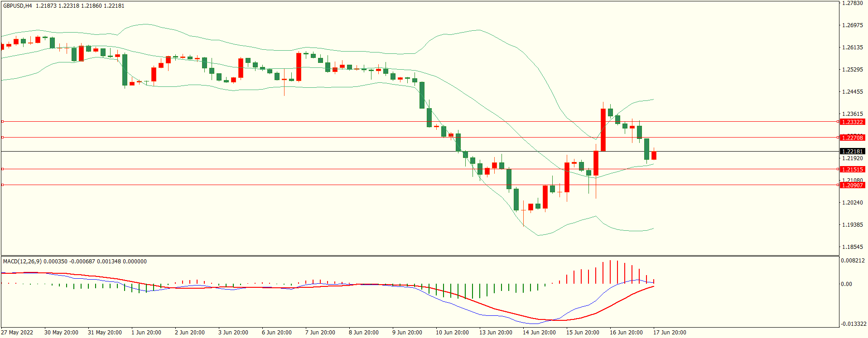This screenshot has width=868, height=338.
Task: Select the red 1.23322 price tag
Action: pyautogui.click(x=852, y=122)
